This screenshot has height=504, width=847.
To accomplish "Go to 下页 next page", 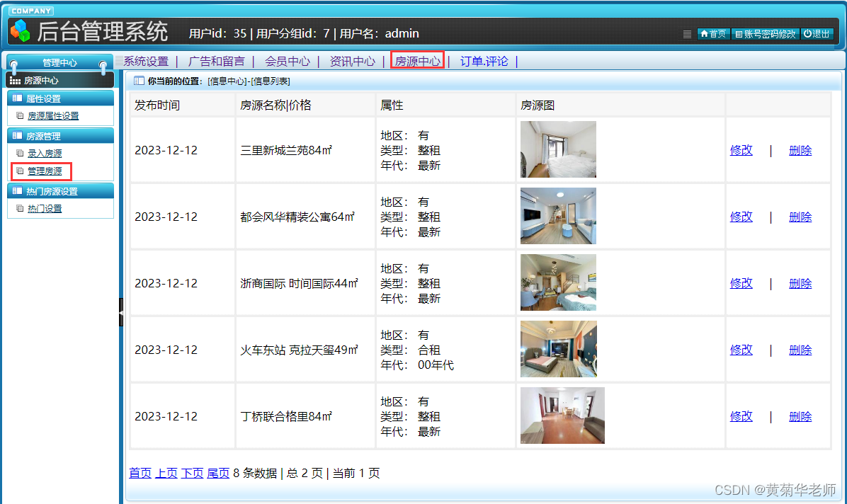I will (193, 474).
